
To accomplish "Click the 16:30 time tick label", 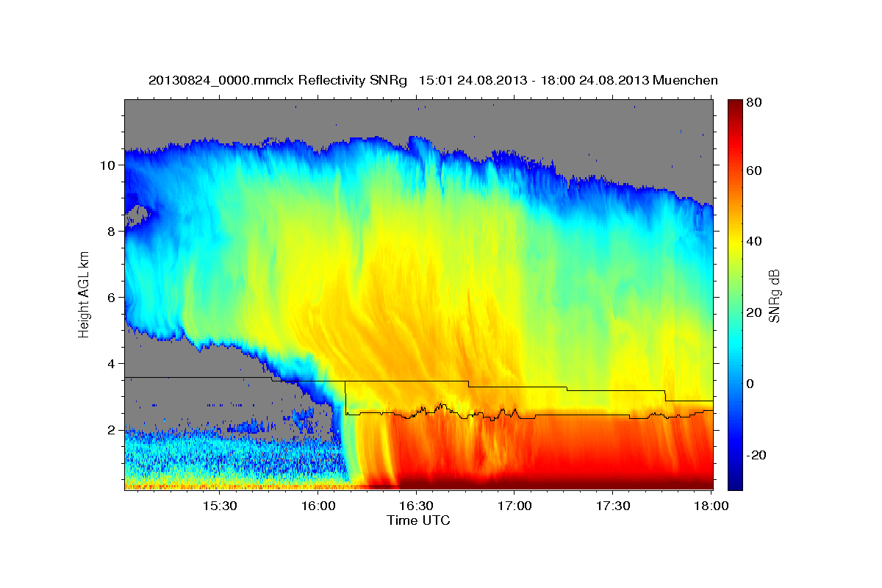I will coord(416,506).
